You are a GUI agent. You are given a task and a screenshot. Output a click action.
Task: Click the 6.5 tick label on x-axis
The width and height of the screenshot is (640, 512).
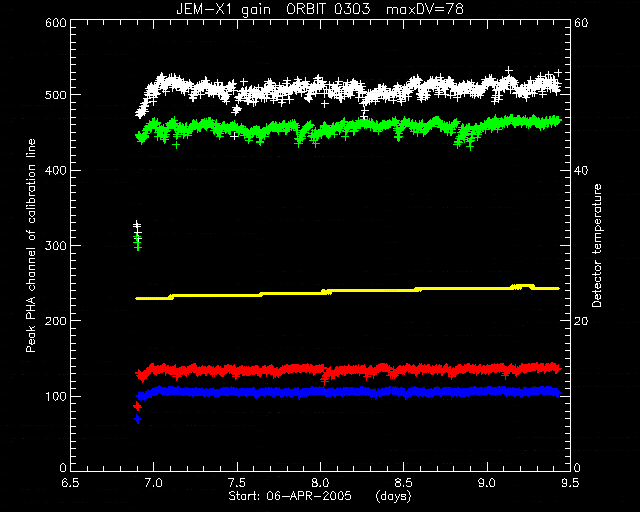tap(71, 483)
